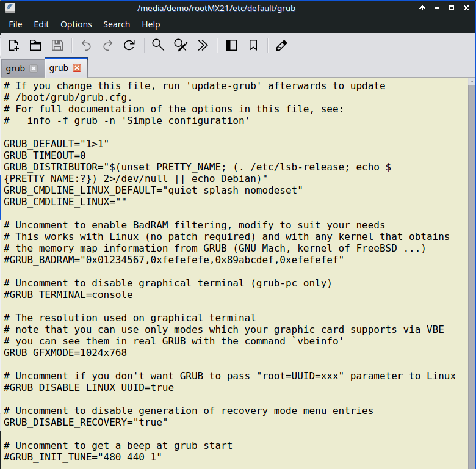Click the #GRUB_DISABLE_LINUX_UUID=true line
Image resolution: width=476 pixels, height=469 pixels.
click(x=88, y=388)
